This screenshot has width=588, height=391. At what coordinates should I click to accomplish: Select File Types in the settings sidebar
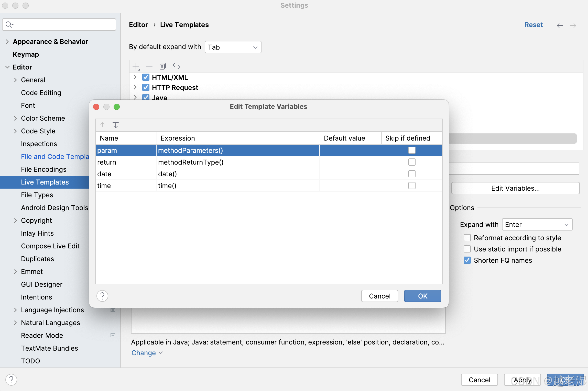tap(37, 195)
